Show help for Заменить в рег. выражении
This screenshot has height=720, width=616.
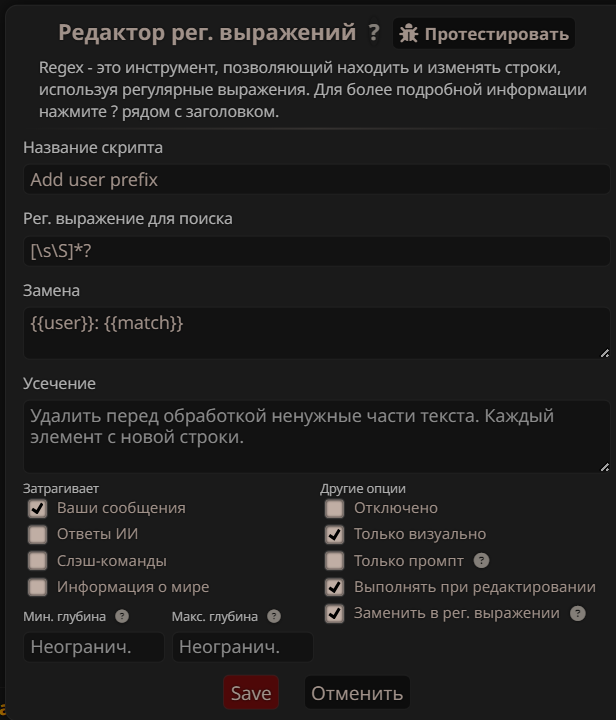577,613
